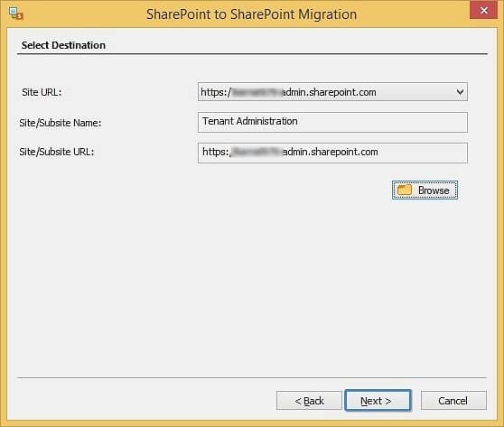The height and width of the screenshot is (427, 504).
Task: Proceed with the Next button
Action: click(x=378, y=401)
